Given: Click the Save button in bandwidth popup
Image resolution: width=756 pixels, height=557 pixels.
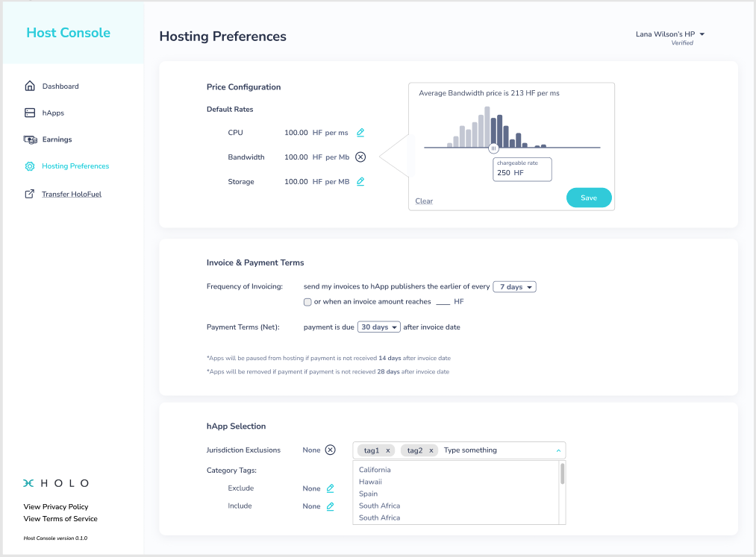Looking at the screenshot, I should tap(589, 198).
